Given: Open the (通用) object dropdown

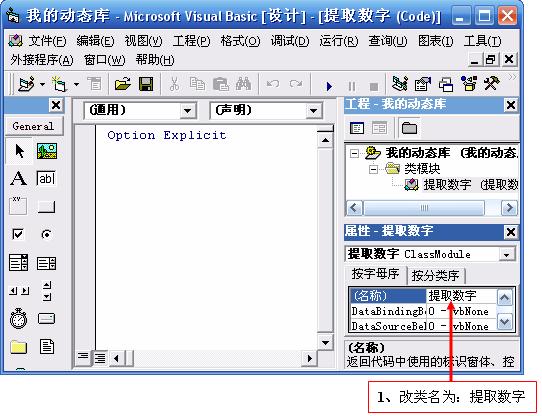Looking at the screenshot, I should pyautogui.click(x=140, y=111).
